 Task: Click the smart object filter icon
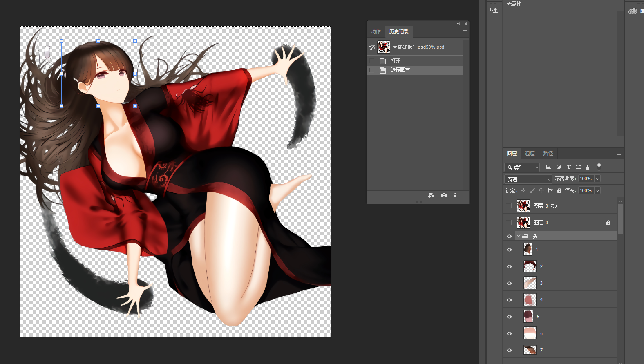(588, 167)
